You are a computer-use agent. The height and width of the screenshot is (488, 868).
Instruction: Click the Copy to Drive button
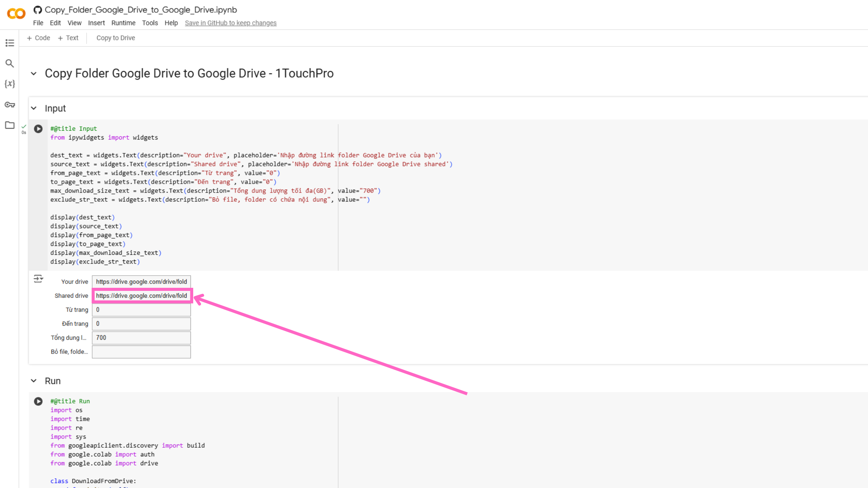pyautogui.click(x=116, y=38)
